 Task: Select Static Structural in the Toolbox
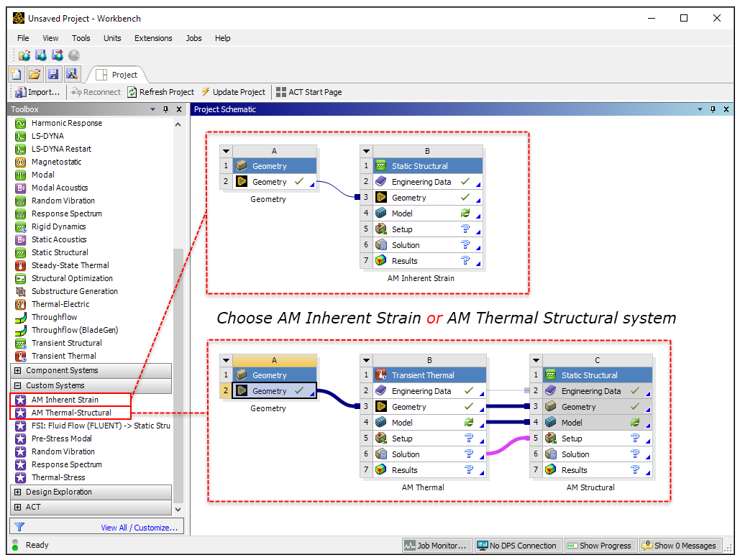coord(60,252)
